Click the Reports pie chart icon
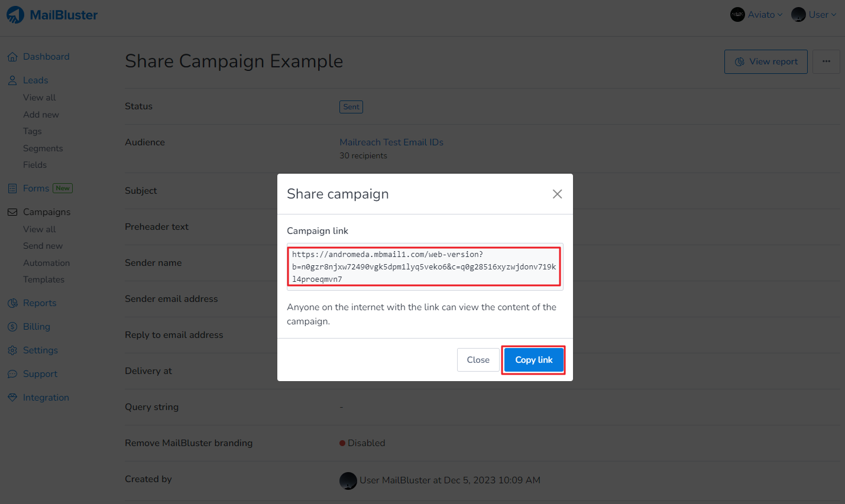The image size is (845, 504). point(12,303)
